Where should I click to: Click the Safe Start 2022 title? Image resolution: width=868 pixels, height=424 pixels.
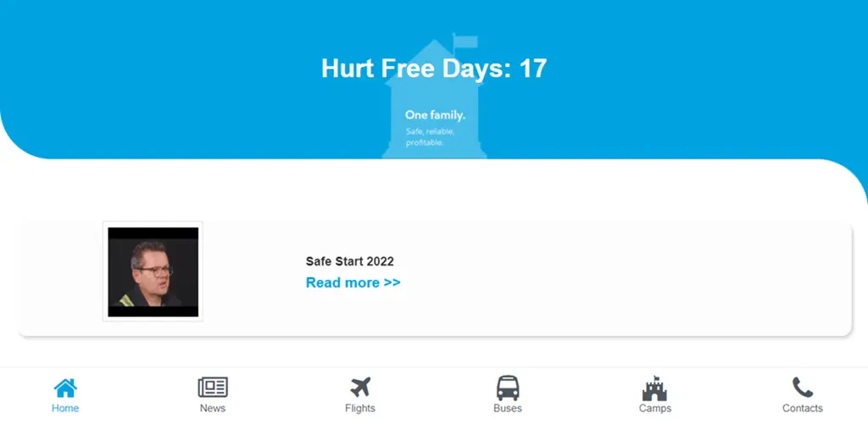click(x=350, y=261)
